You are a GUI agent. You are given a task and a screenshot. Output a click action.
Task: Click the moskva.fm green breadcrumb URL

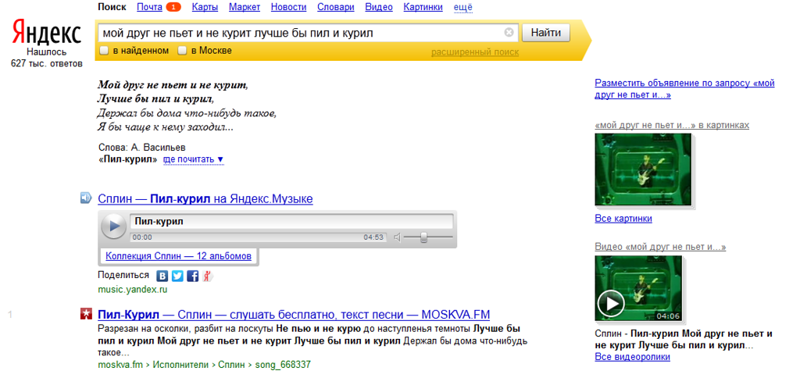[x=204, y=365]
